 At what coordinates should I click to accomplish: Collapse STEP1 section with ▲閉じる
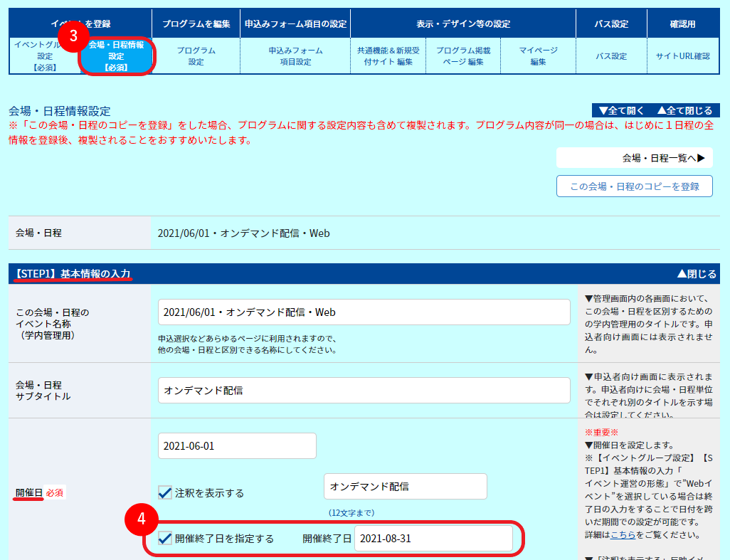tap(697, 274)
